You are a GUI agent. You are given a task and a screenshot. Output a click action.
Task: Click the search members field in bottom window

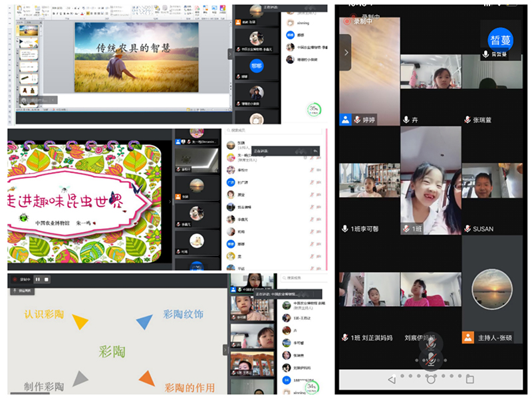tap(304, 277)
